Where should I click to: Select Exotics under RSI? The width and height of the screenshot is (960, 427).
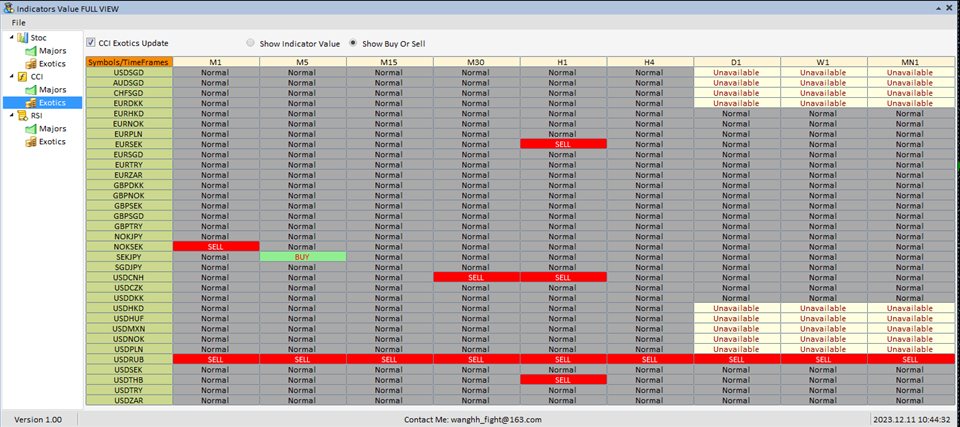pos(52,142)
